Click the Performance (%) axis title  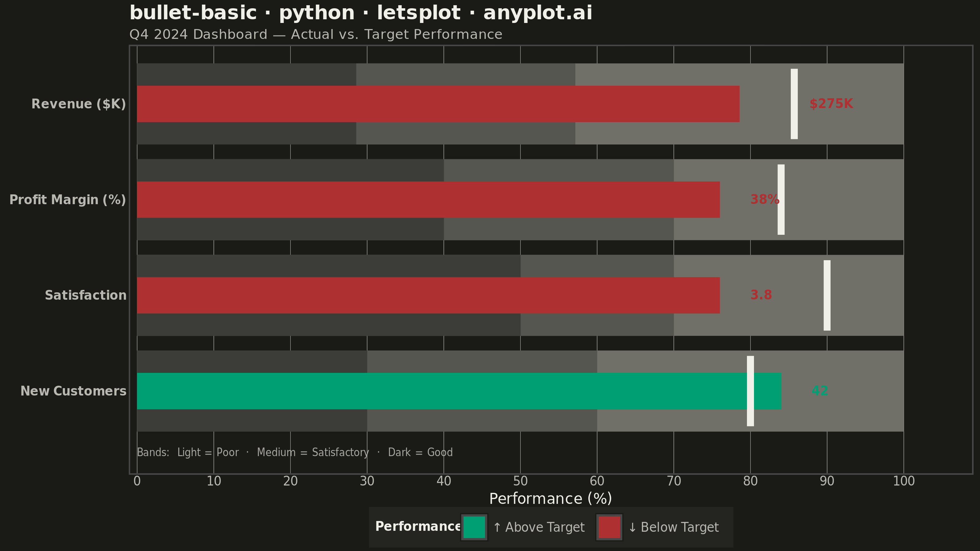[x=551, y=499]
